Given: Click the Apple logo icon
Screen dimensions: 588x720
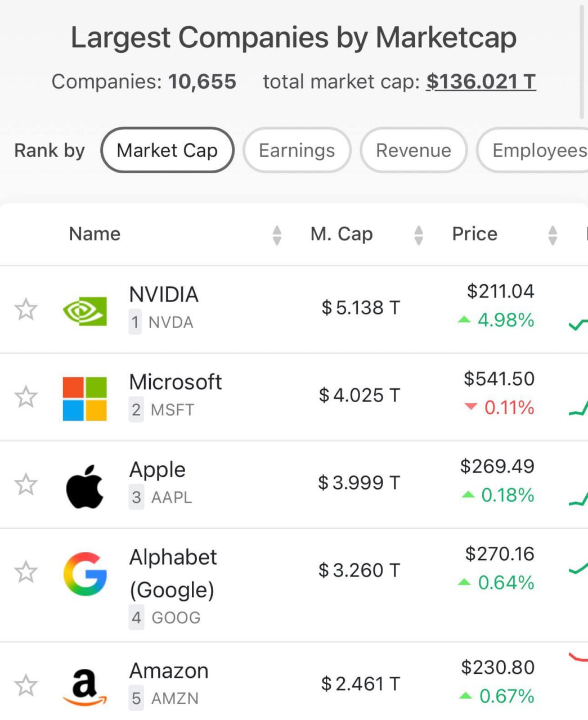Looking at the screenshot, I should pos(84,486).
